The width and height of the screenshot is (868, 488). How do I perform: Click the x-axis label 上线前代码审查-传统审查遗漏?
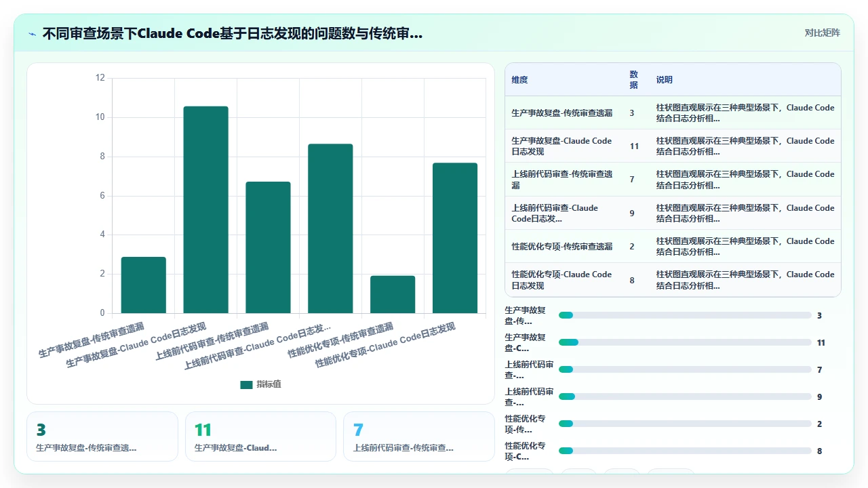pos(212,341)
